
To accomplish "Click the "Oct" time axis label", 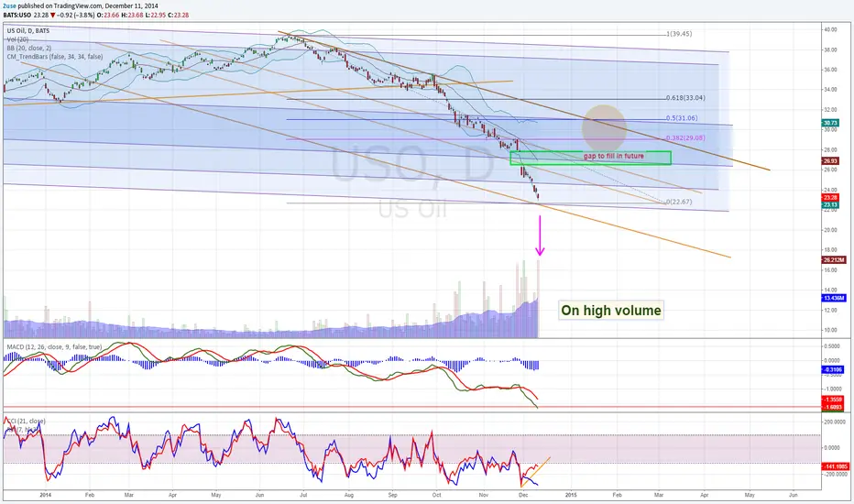I will [x=436, y=495].
